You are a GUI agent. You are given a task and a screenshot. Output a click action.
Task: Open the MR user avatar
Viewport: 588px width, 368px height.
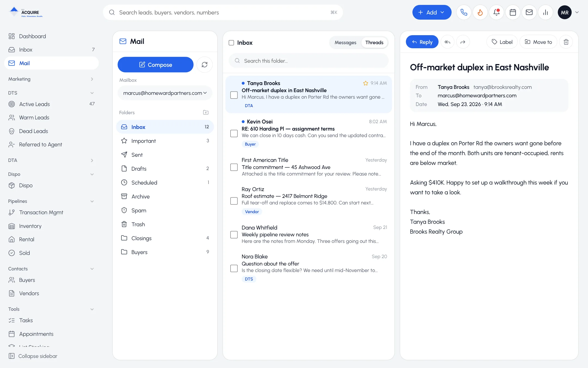click(565, 12)
